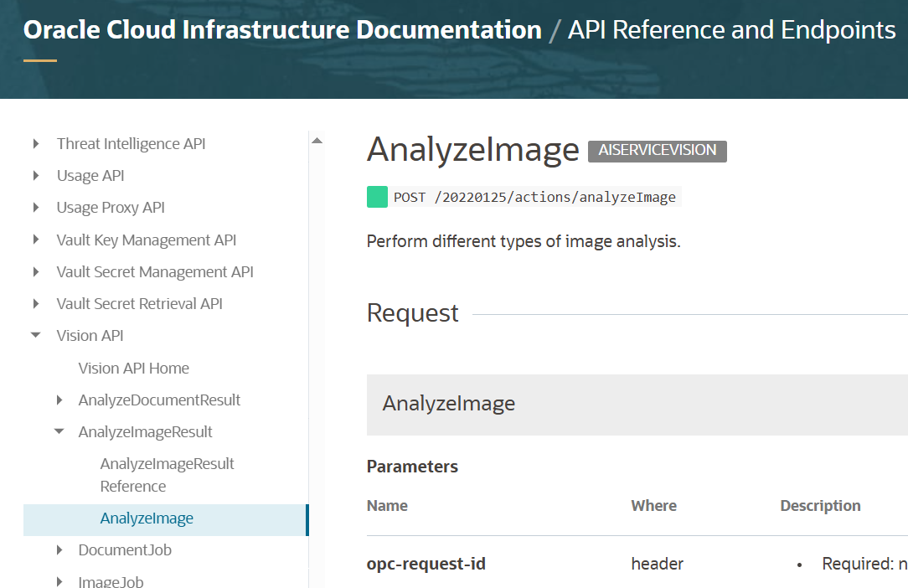Open the Usage Proxy API link

(x=111, y=208)
